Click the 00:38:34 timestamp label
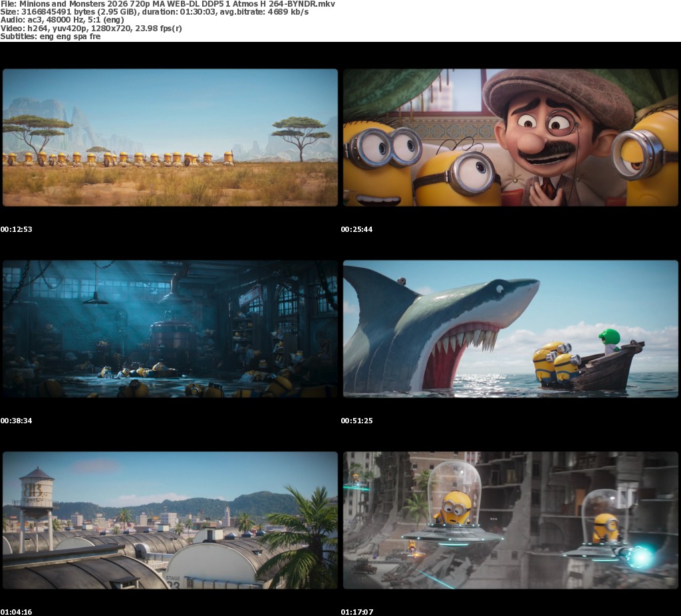Viewport: 681px width, 616px height. [x=17, y=421]
